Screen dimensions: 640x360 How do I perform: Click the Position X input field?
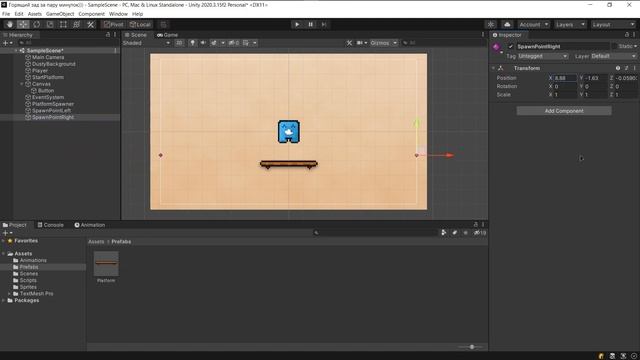565,78
